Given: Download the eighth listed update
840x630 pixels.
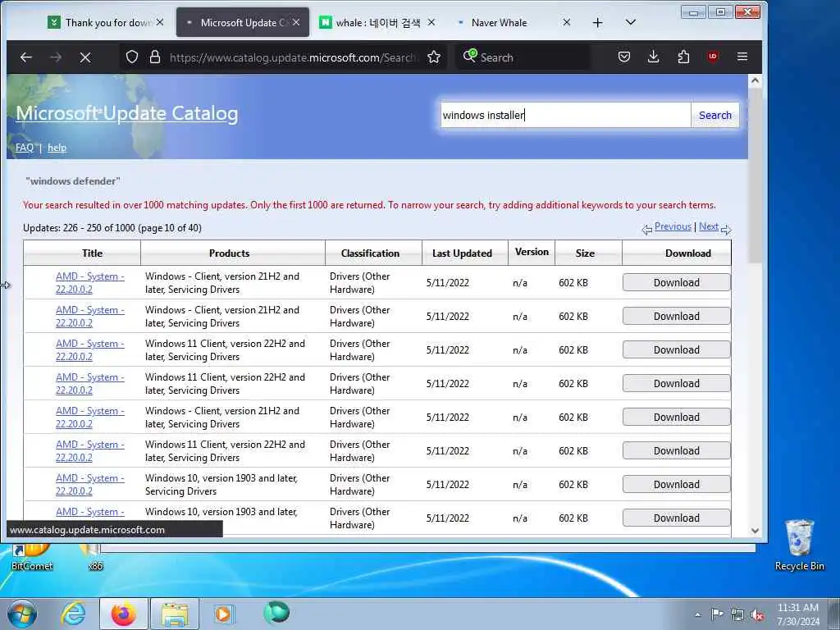Looking at the screenshot, I should point(677,518).
